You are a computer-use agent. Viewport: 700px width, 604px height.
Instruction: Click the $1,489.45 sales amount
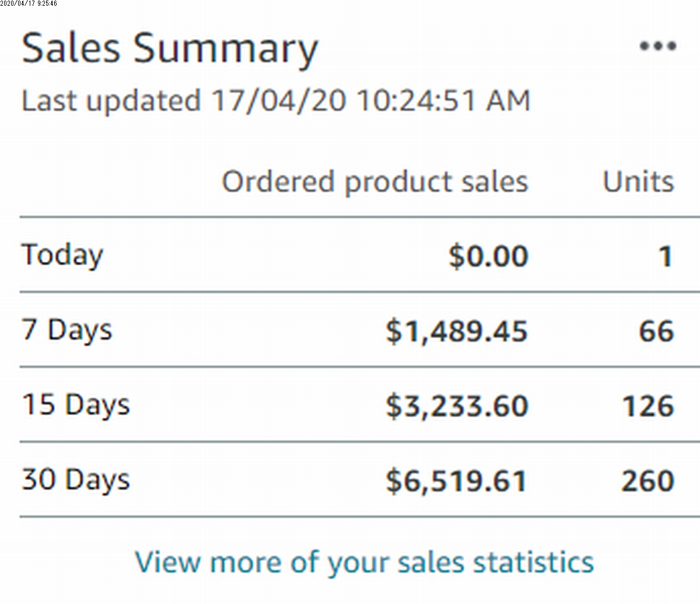[x=457, y=331]
